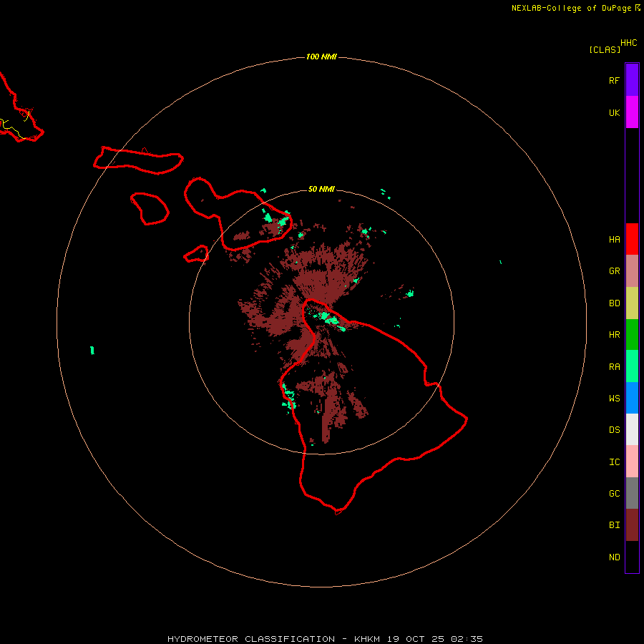This screenshot has width=644, height=644.
Task: Click the UK magenta legend swatch
Action: 632,112
